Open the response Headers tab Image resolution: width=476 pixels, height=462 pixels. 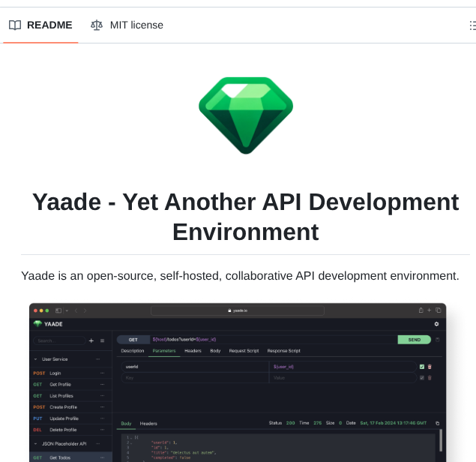[148, 424]
